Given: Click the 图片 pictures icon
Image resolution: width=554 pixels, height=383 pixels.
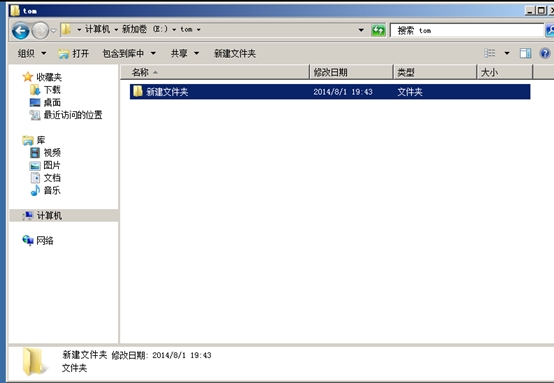Looking at the screenshot, I should pyautogui.click(x=35, y=165).
